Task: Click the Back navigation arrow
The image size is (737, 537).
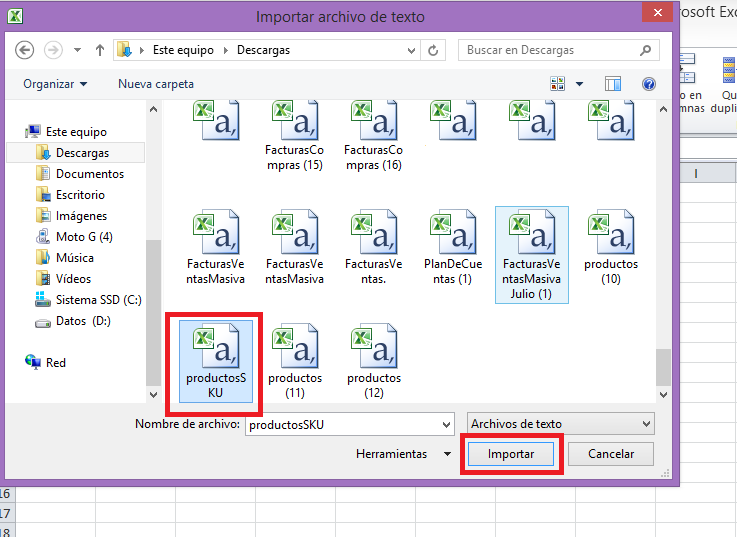Action: pos(24,50)
